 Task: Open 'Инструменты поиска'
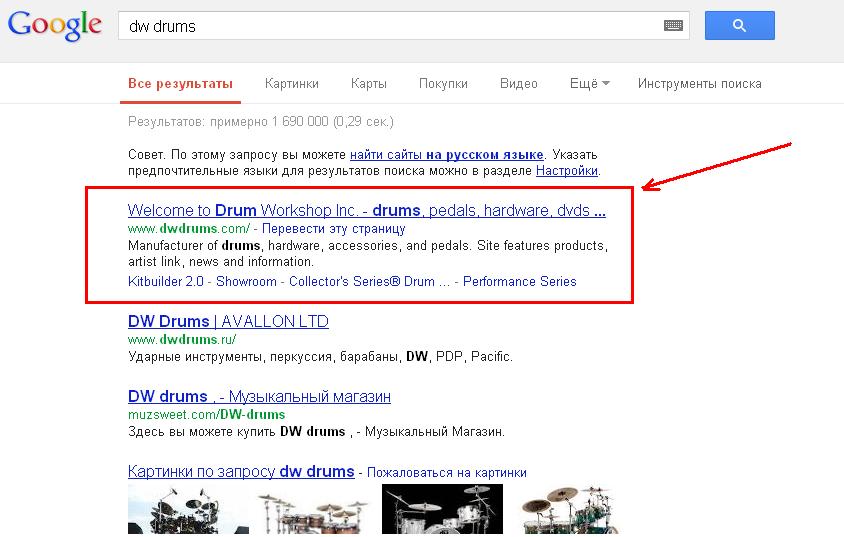(699, 83)
